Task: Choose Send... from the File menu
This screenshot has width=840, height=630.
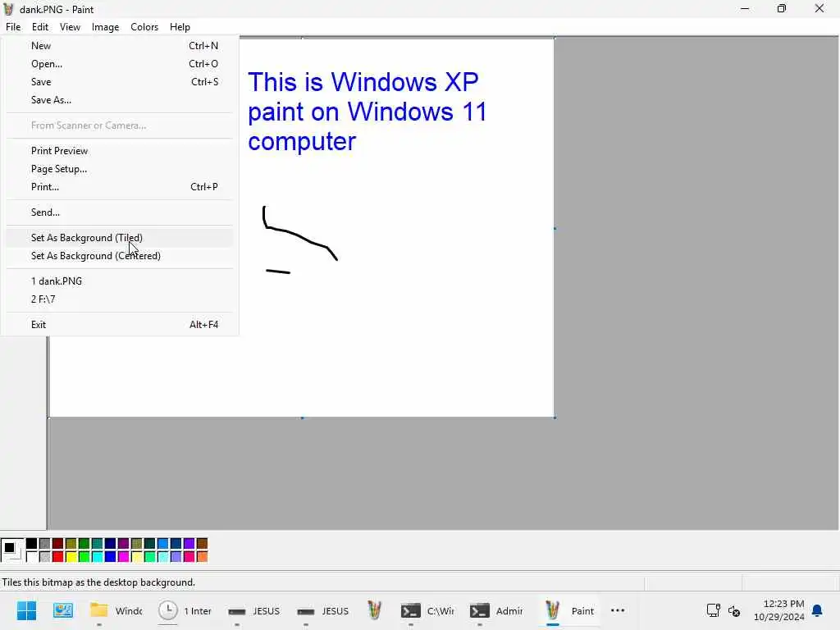Action: (x=120, y=212)
